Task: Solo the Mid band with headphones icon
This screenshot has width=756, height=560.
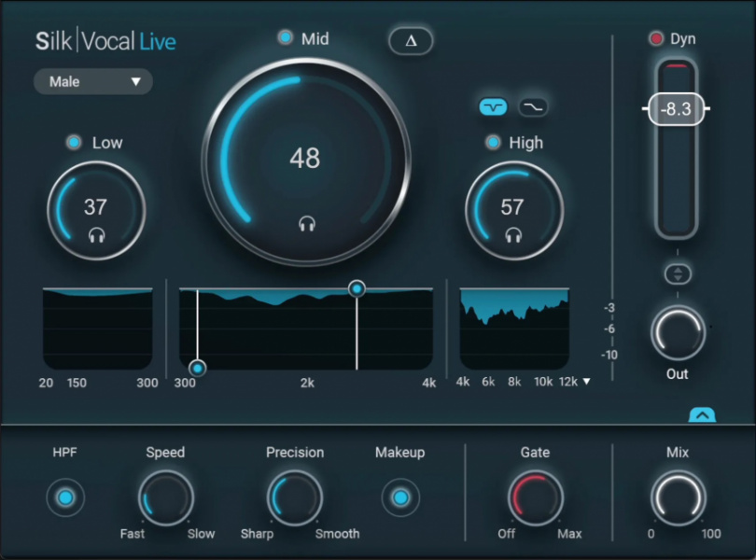Action: tap(305, 223)
